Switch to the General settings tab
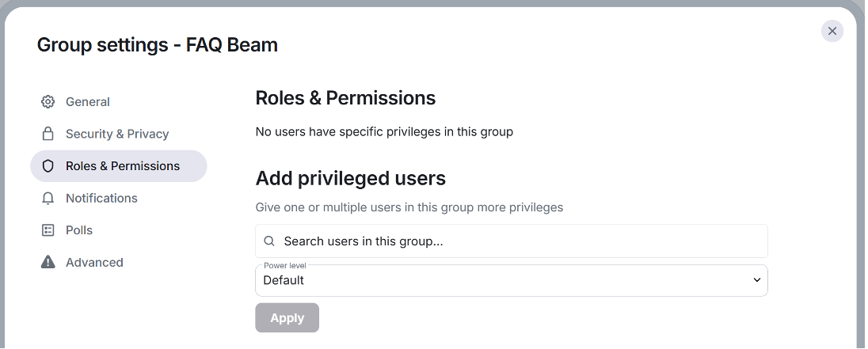Screen dimensions: 868x349 (88, 102)
